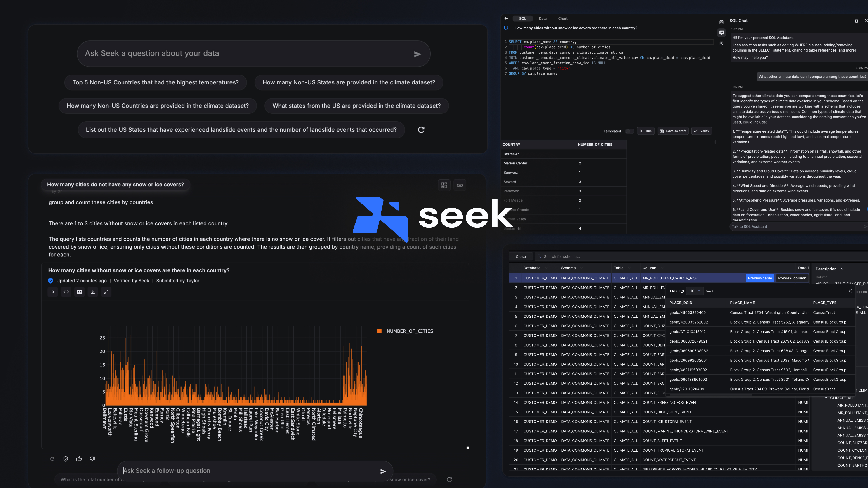
Task: Click the download icon above the chart
Action: click(x=93, y=292)
